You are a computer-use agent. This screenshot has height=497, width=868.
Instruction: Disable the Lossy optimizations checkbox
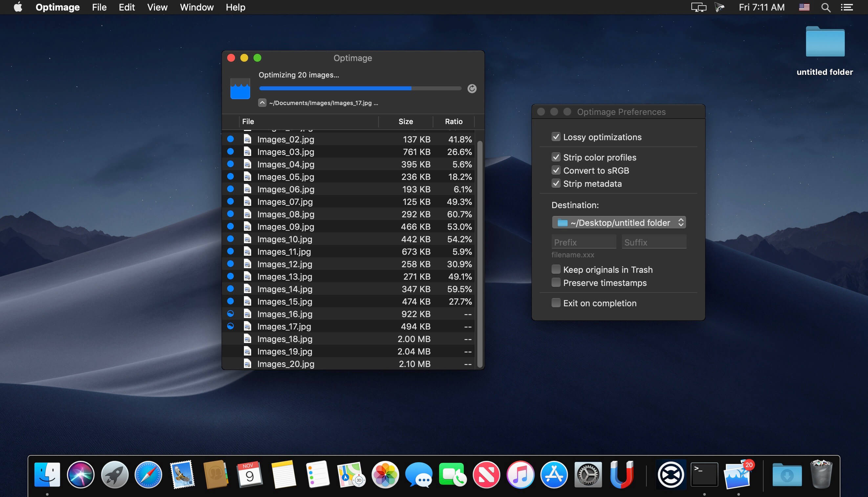(556, 137)
